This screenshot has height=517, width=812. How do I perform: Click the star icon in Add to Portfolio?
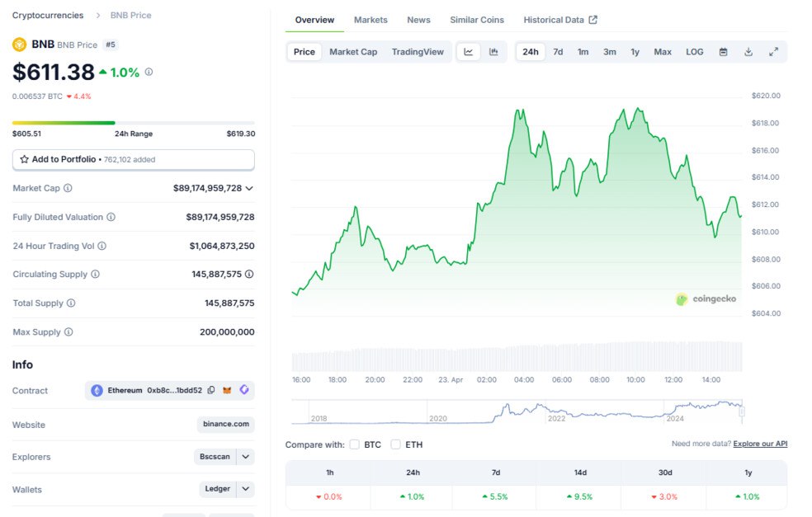coord(24,159)
